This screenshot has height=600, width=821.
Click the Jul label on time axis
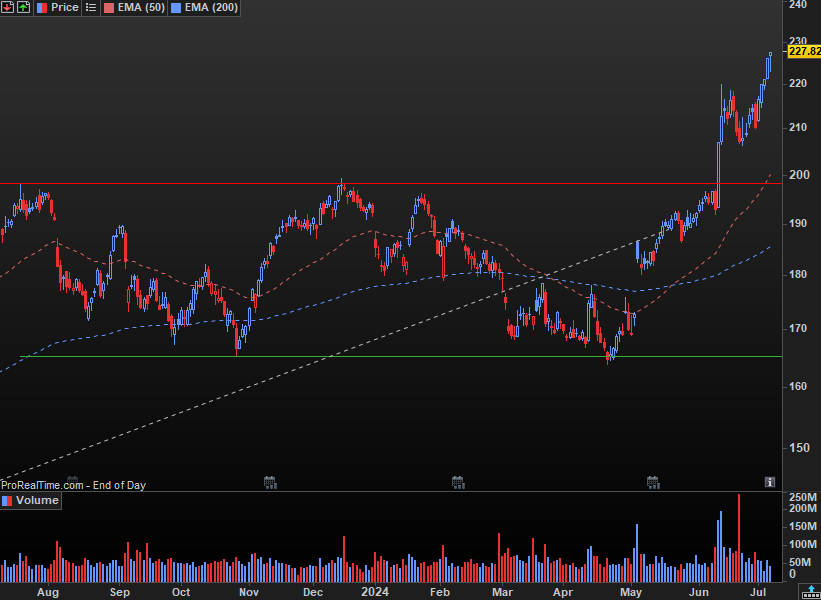click(759, 592)
